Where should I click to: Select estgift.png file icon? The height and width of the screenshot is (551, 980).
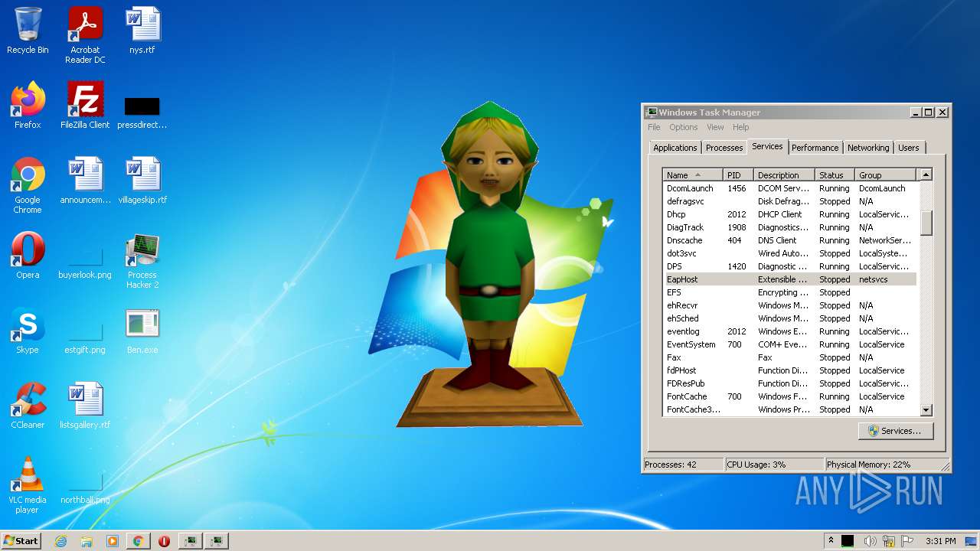85,339
